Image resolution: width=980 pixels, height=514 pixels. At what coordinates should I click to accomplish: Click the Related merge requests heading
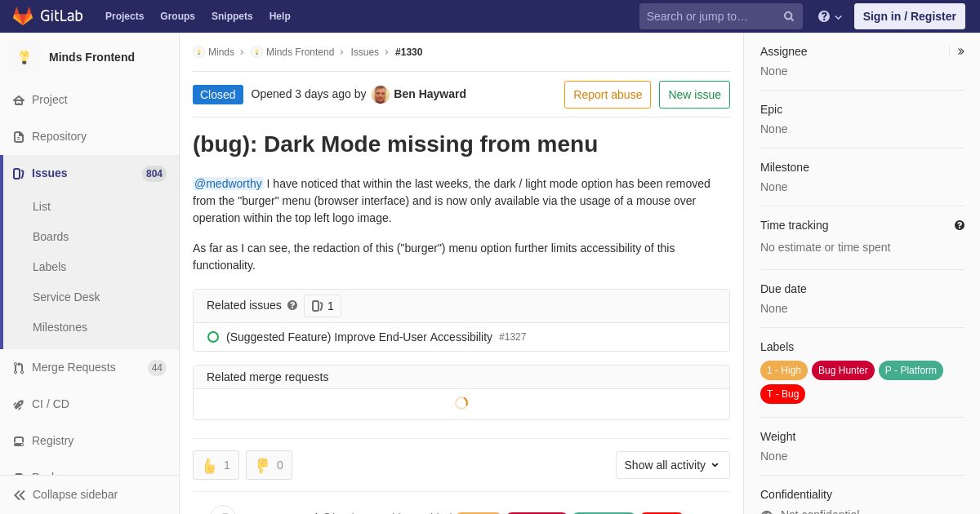coord(268,377)
